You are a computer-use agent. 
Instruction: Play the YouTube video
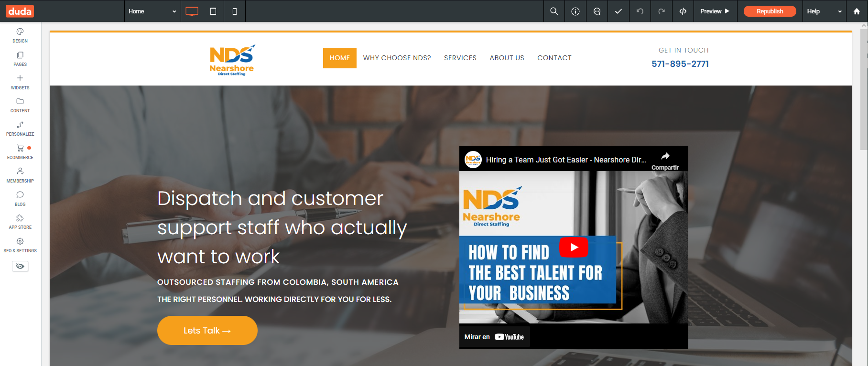pyautogui.click(x=574, y=247)
